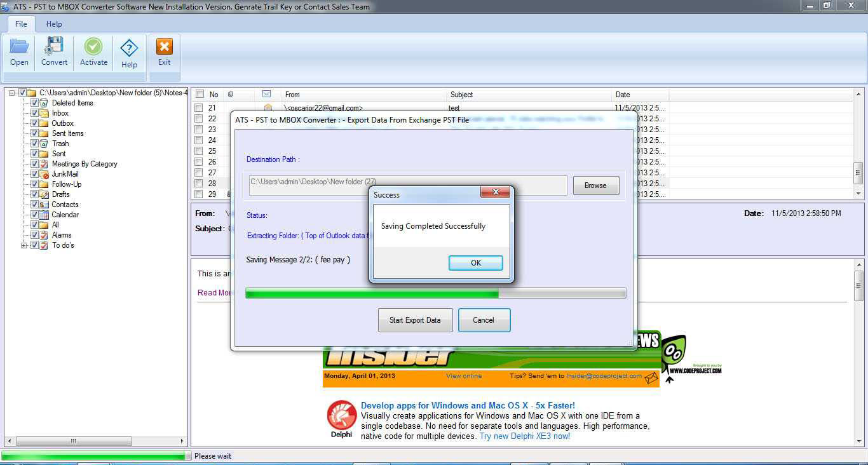Sort by the From column header

tap(292, 95)
